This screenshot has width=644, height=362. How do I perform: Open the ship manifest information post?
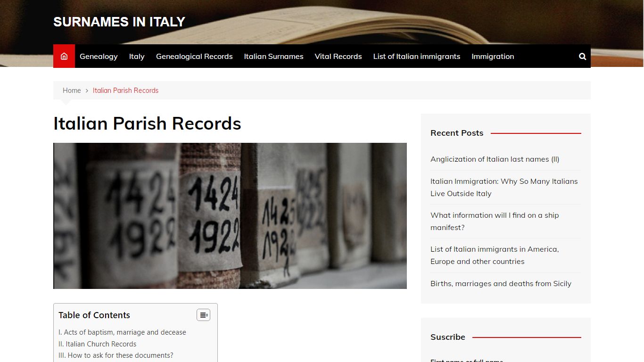[495, 221]
